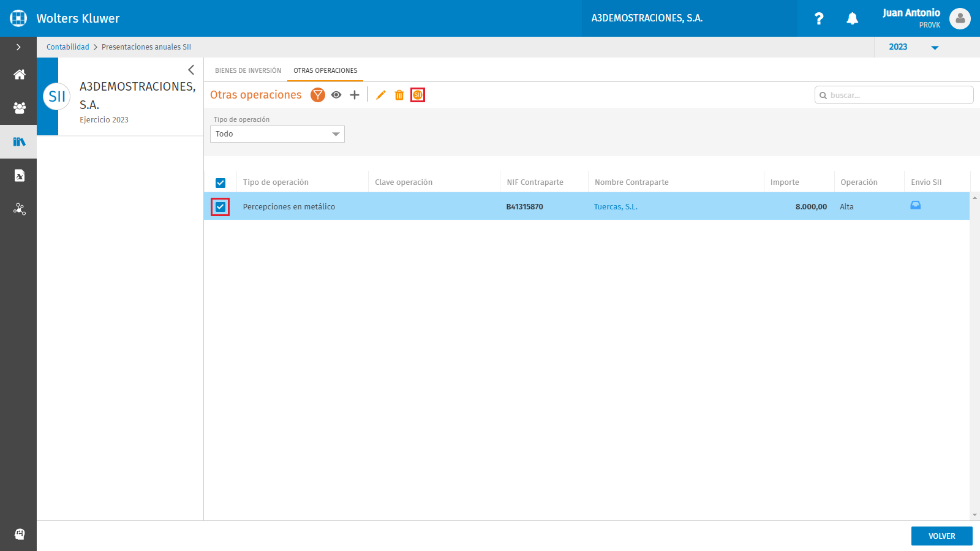Click NIF Contraparte column header

point(535,182)
